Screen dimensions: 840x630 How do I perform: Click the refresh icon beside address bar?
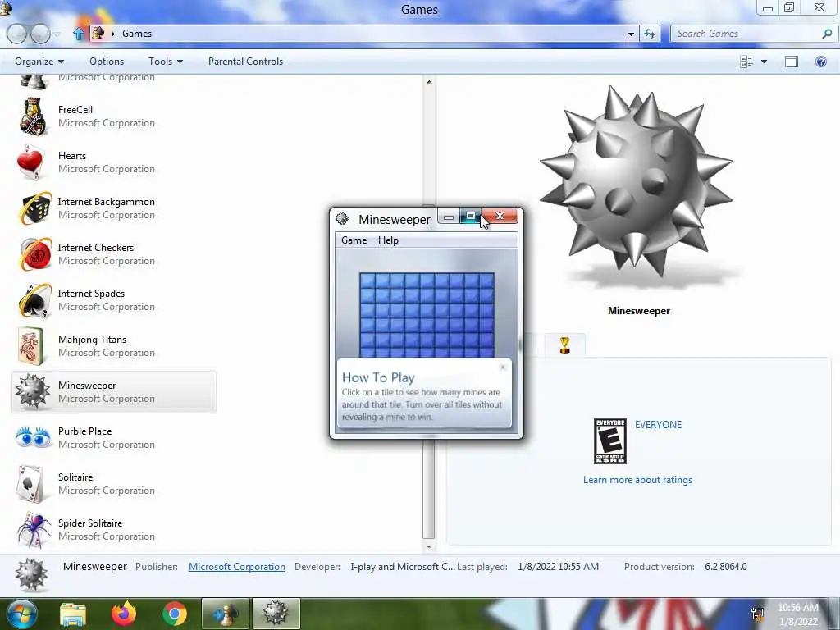coord(650,34)
